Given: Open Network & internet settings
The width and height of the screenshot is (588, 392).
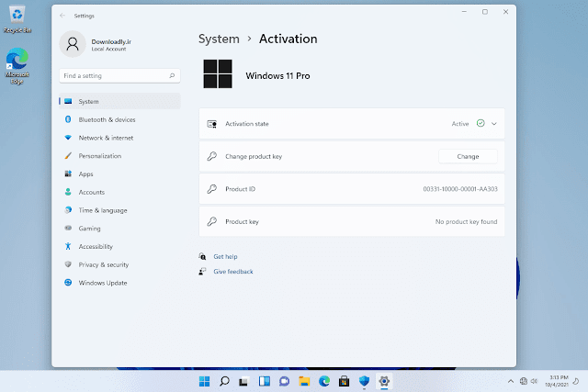Looking at the screenshot, I should pos(119,138).
